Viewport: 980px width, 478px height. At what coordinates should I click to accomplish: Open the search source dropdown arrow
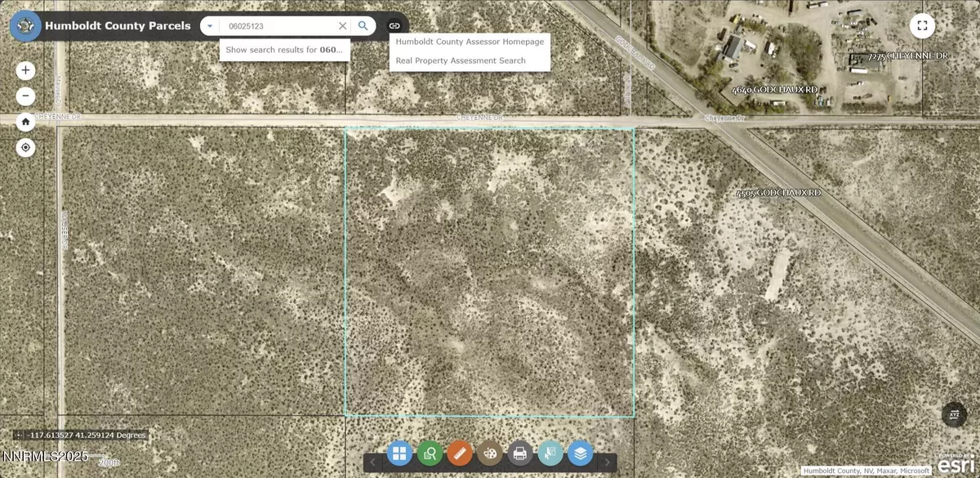(x=211, y=25)
